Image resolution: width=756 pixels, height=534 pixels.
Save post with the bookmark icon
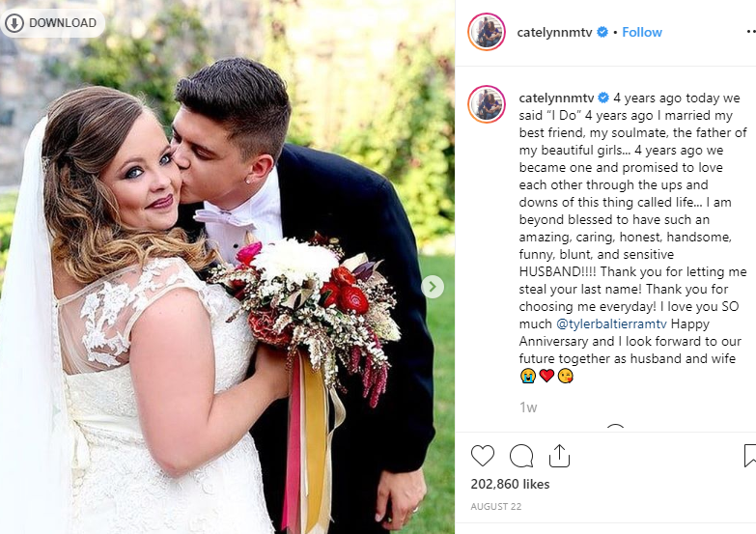750,456
